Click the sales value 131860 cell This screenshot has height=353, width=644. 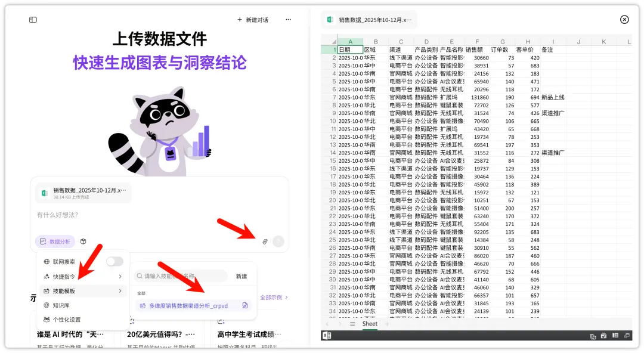pyautogui.click(x=477, y=97)
